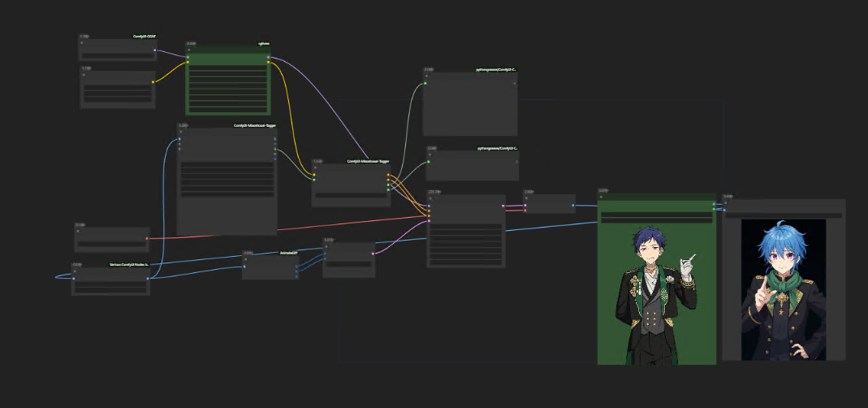Click the Various ComfyUI Nodes badge
The width and height of the screenshot is (868, 408).
(128, 265)
